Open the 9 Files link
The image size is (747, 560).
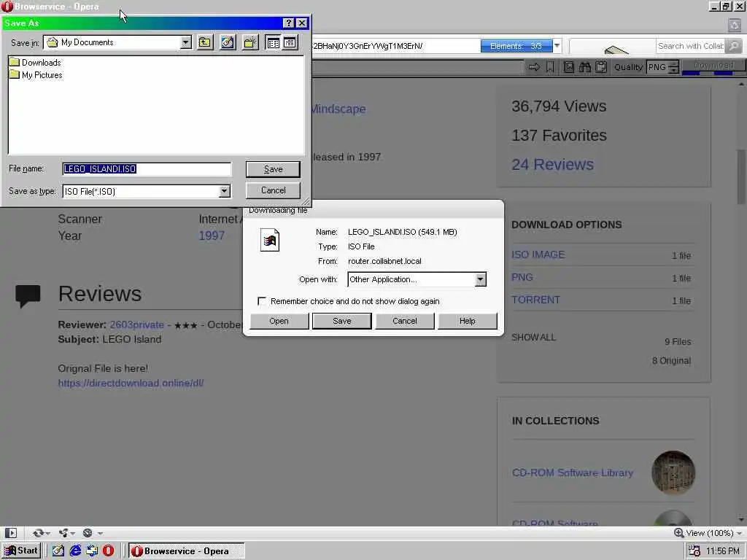(x=678, y=341)
